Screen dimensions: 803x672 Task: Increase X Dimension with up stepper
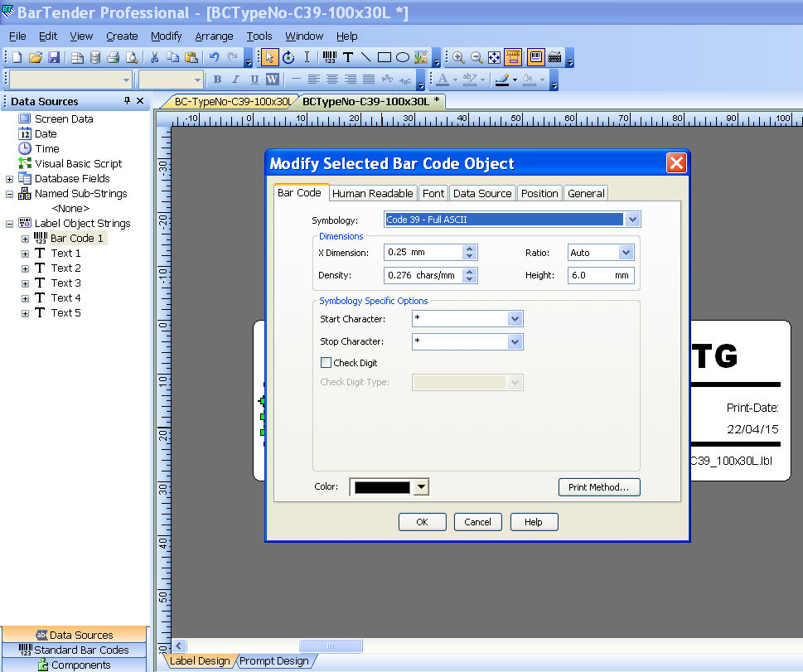pyautogui.click(x=470, y=249)
